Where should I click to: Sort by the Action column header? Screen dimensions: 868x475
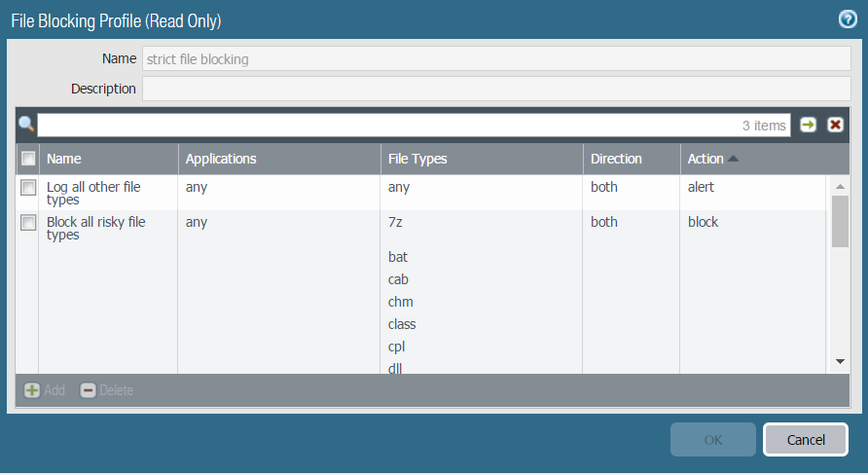pos(705,159)
